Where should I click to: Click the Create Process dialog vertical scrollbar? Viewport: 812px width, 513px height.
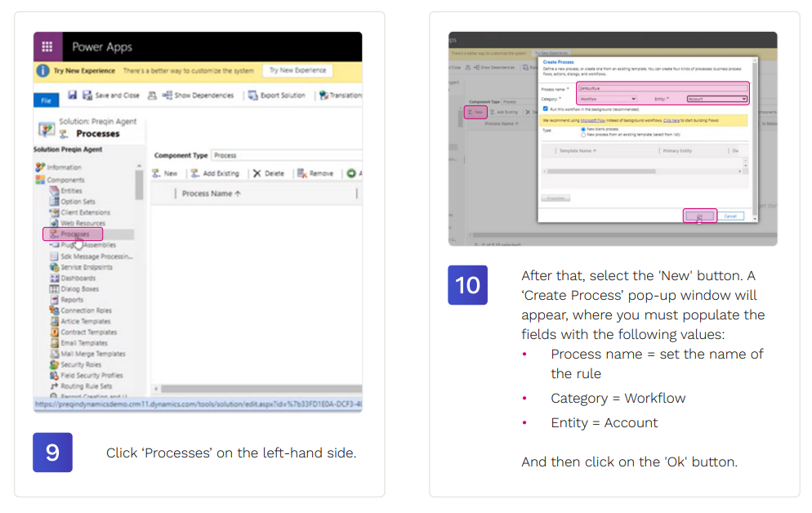tap(755, 140)
